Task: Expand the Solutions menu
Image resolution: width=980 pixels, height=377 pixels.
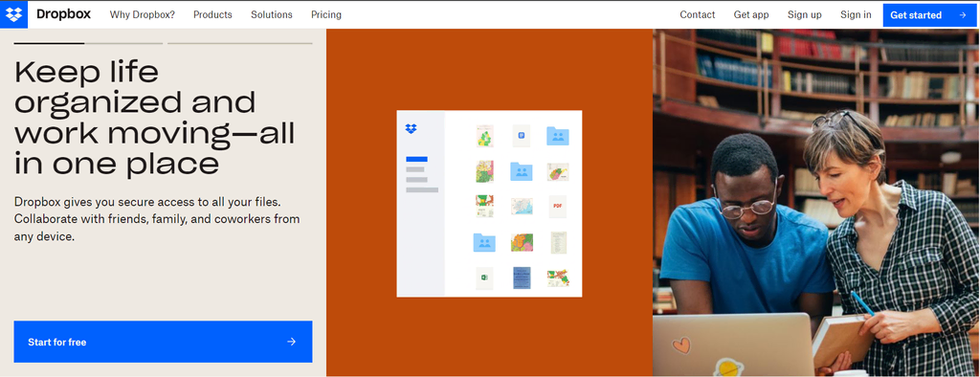Action: 271,14
